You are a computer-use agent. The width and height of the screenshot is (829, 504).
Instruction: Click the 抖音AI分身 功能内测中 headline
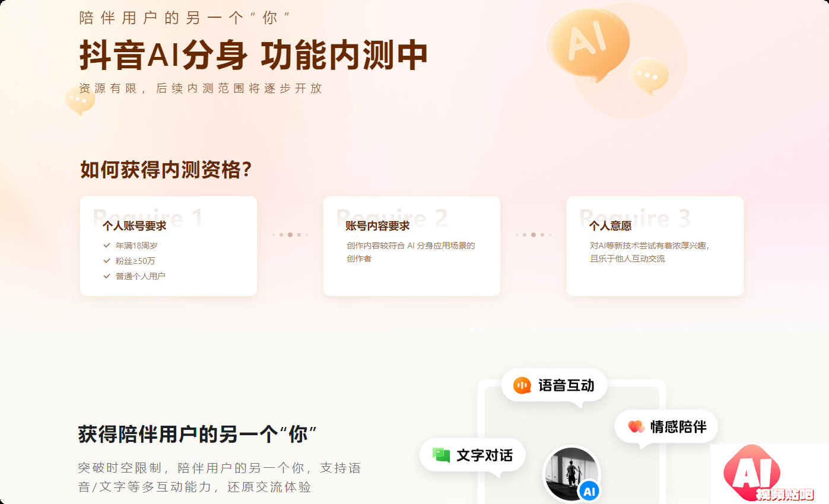pyautogui.click(x=253, y=56)
